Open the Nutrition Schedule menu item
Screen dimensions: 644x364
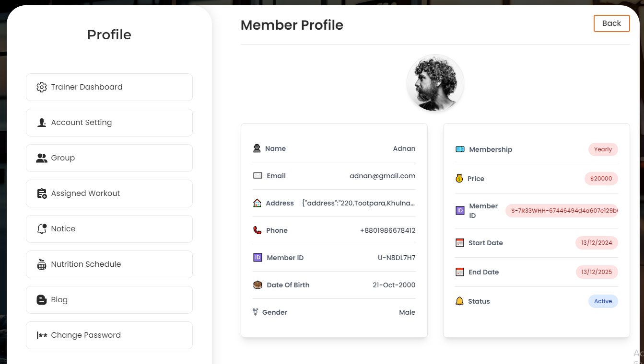pos(109,264)
